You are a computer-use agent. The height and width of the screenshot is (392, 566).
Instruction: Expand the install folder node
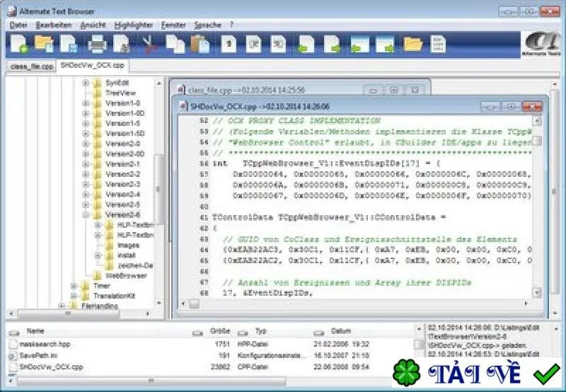click(98, 255)
